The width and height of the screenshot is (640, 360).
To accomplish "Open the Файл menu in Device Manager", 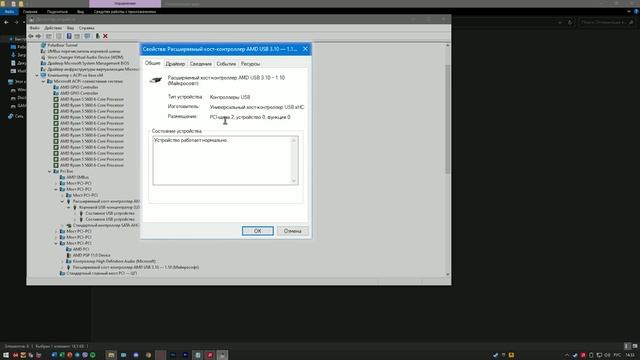I will click(x=35, y=28).
